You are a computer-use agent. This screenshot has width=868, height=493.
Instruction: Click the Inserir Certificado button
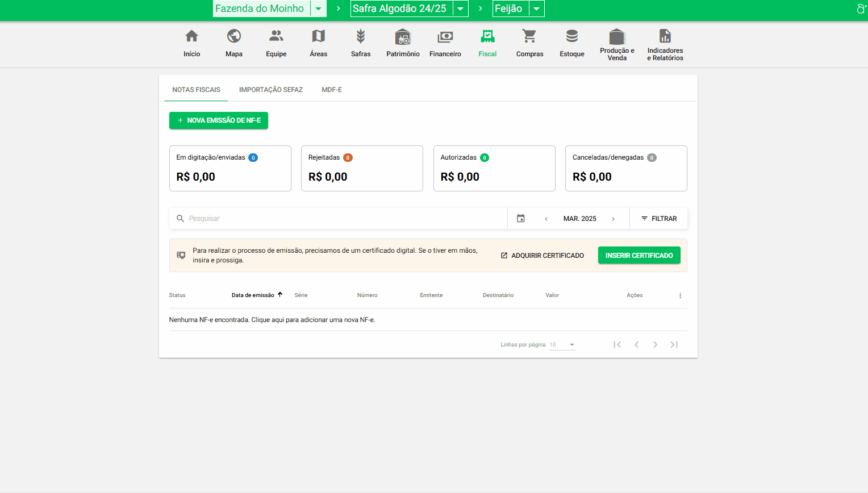[x=639, y=256]
